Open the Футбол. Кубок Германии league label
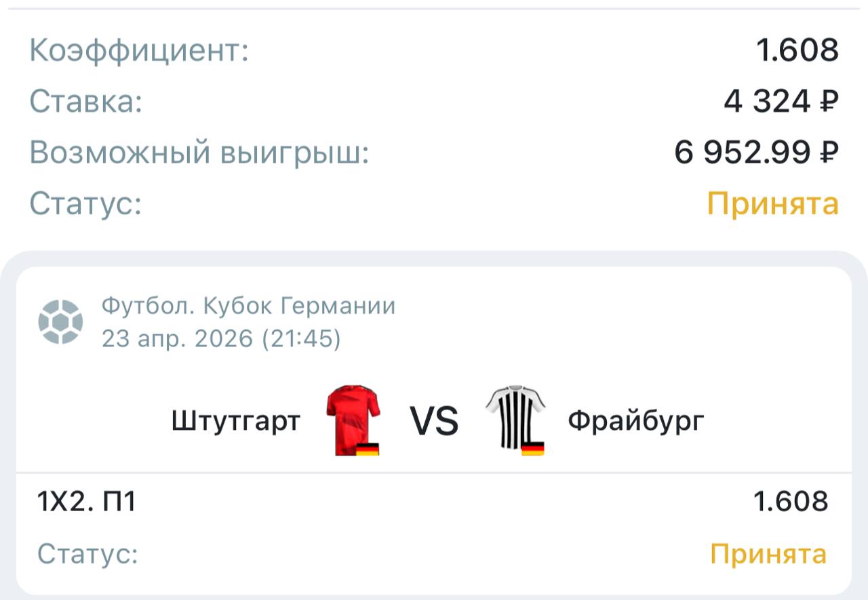Viewport: 868px width, 600px height. pos(248,306)
